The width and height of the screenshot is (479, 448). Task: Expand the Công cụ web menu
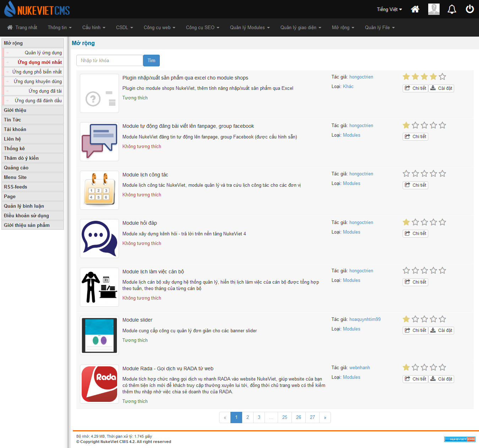click(x=159, y=27)
